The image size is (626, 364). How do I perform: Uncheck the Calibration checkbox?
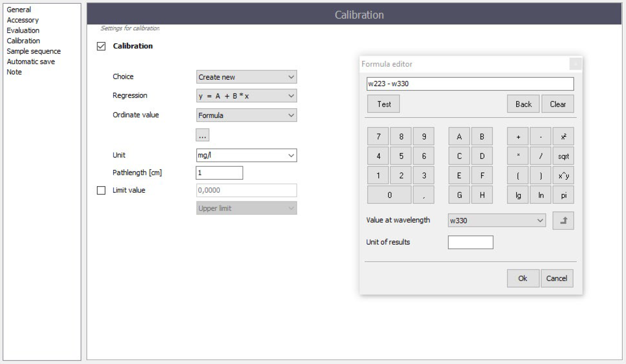click(101, 46)
